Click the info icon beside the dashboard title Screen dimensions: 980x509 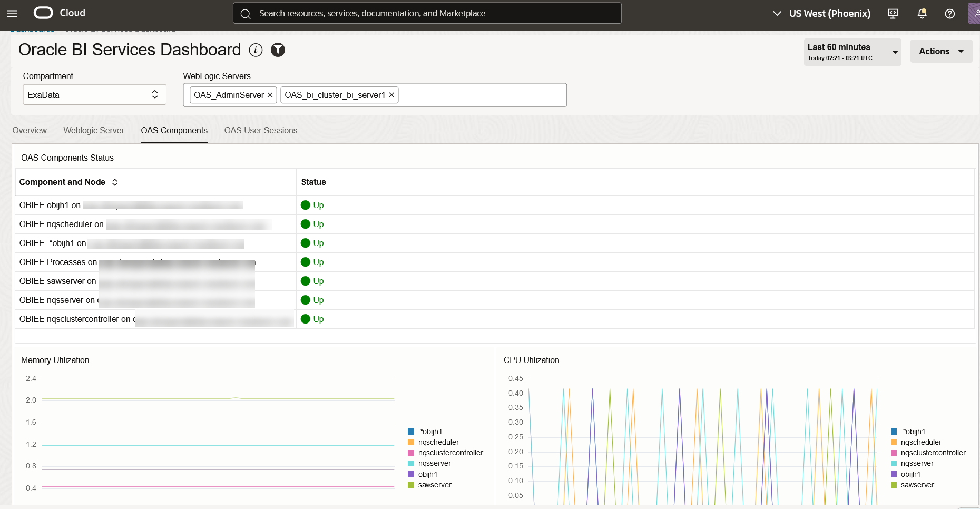(x=256, y=50)
